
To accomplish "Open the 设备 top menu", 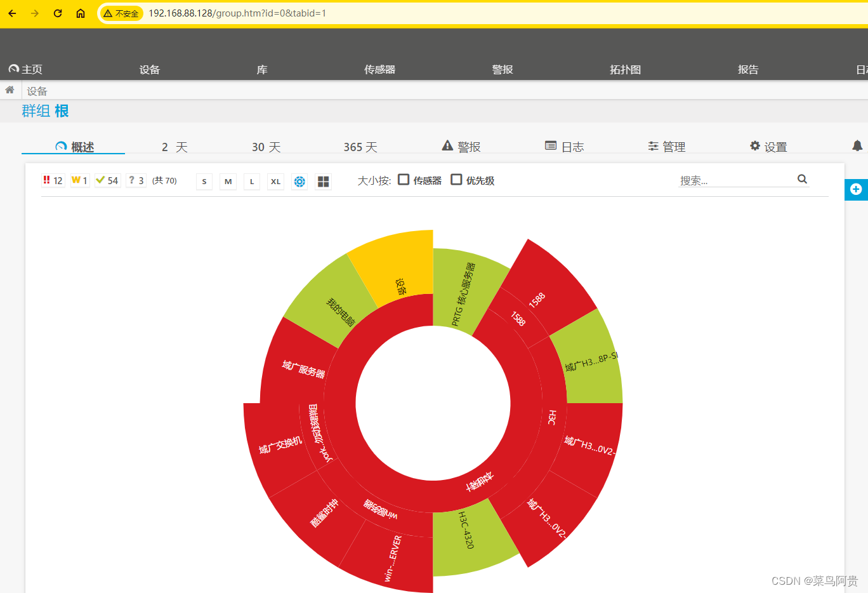I will 150,69.
